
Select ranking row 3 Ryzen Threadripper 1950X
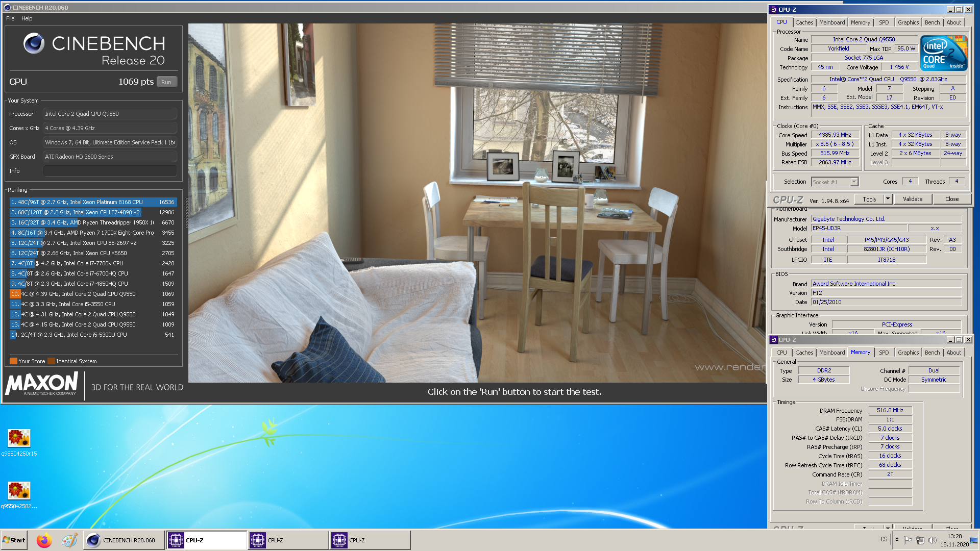pos(93,222)
